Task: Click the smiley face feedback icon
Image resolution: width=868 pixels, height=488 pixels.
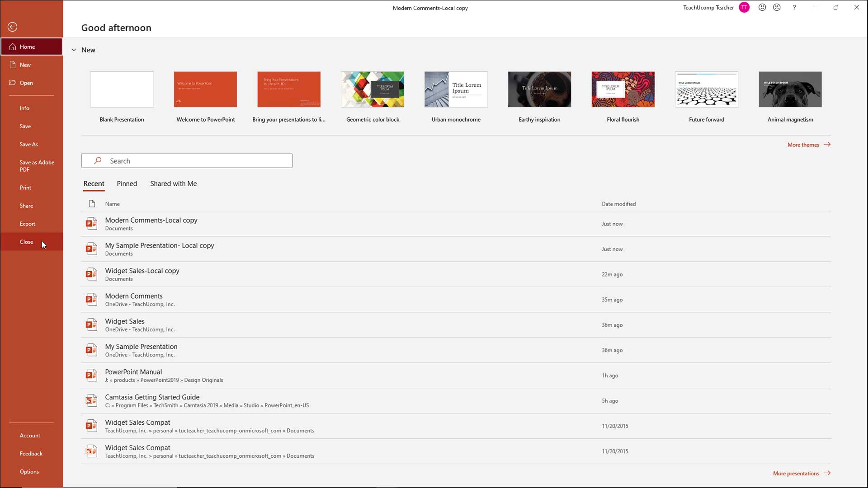Action: [x=762, y=7]
